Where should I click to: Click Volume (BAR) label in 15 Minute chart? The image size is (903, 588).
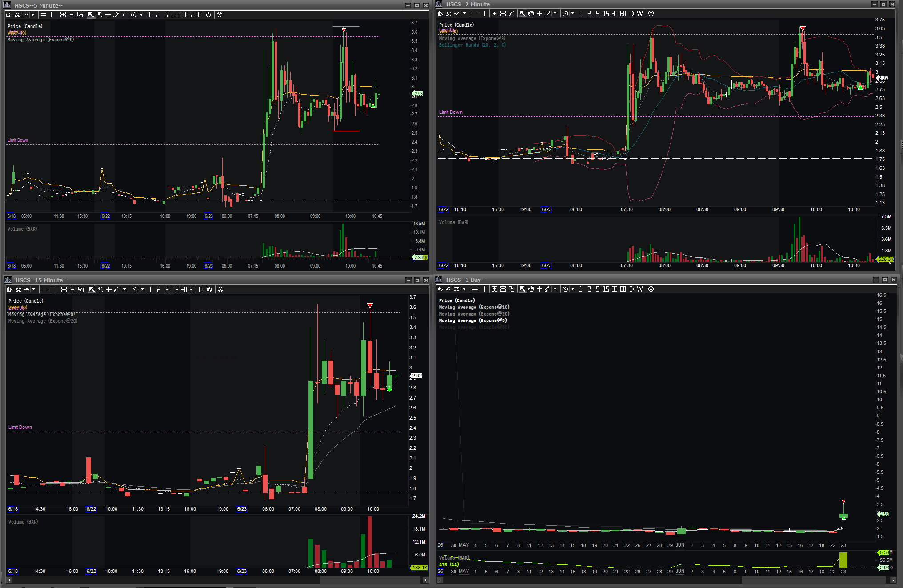(23, 522)
